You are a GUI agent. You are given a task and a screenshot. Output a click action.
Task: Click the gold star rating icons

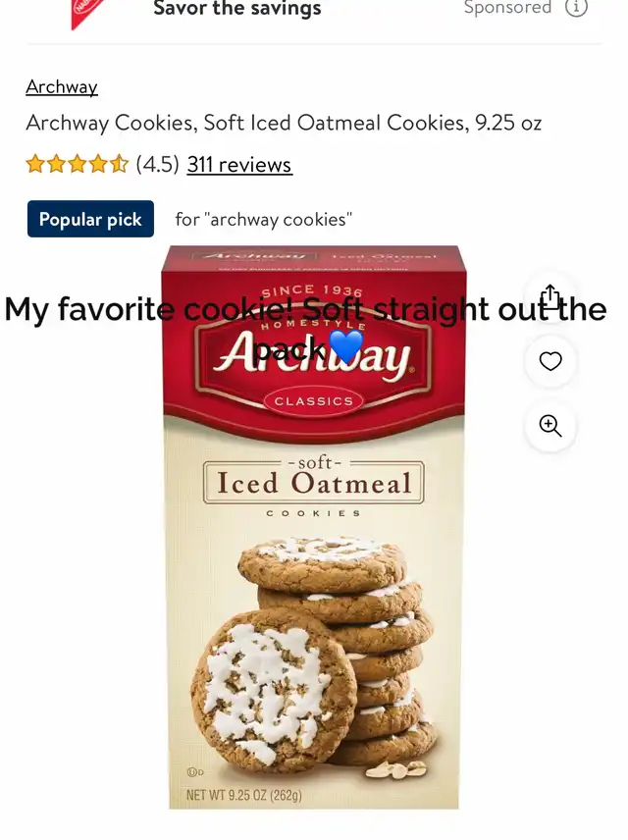tap(78, 164)
